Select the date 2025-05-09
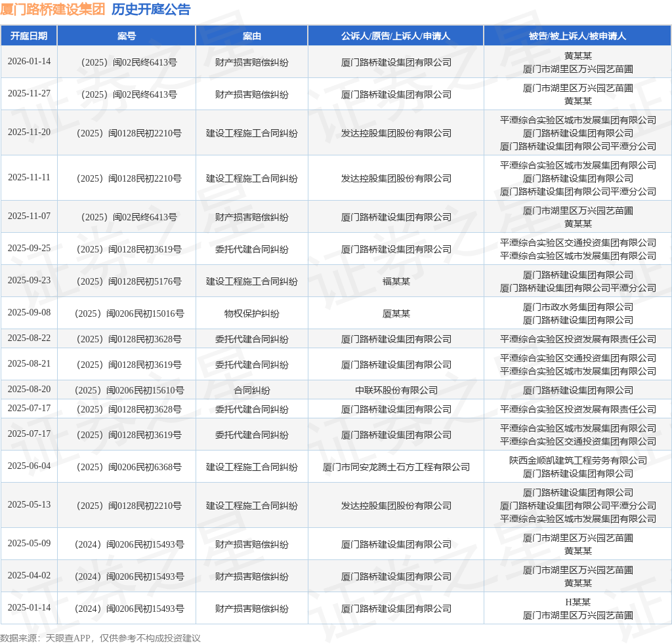The image size is (672, 644). (x=29, y=544)
